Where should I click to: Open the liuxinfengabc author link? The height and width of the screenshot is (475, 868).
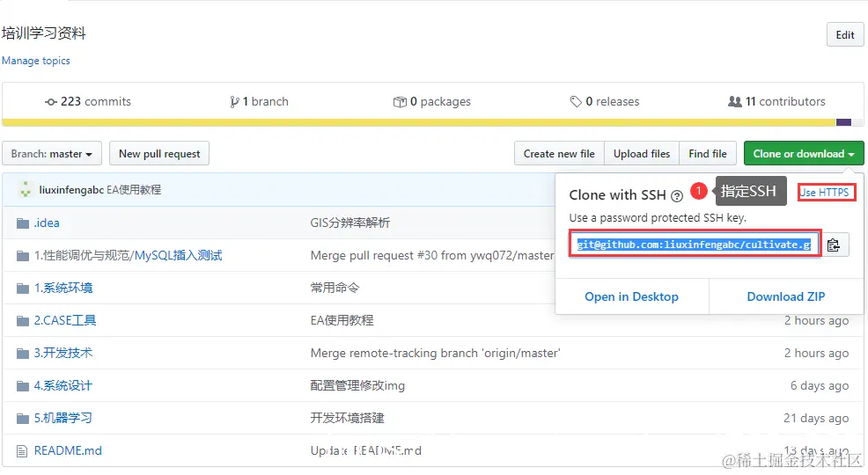[71, 190]
